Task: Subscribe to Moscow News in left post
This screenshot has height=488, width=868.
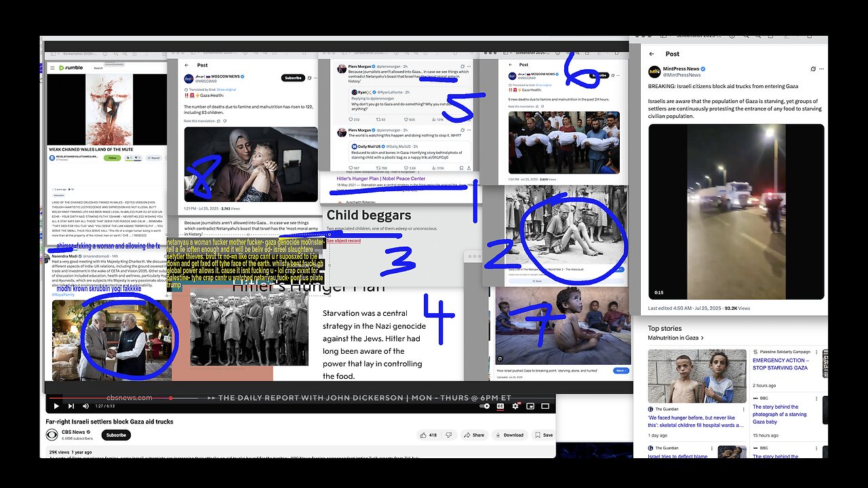Action: pyautogui.click(x=293, y=78)
